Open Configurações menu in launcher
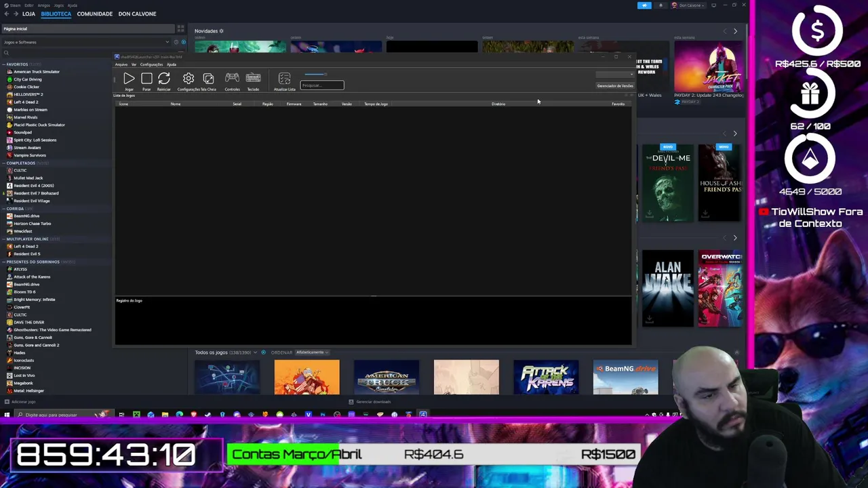The width and height of the screenshot is (868, 488). (x=151, y=64)
